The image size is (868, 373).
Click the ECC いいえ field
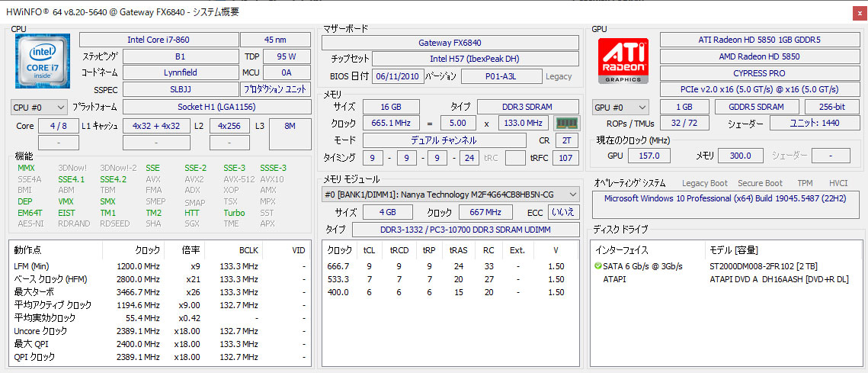pos(563,212)
